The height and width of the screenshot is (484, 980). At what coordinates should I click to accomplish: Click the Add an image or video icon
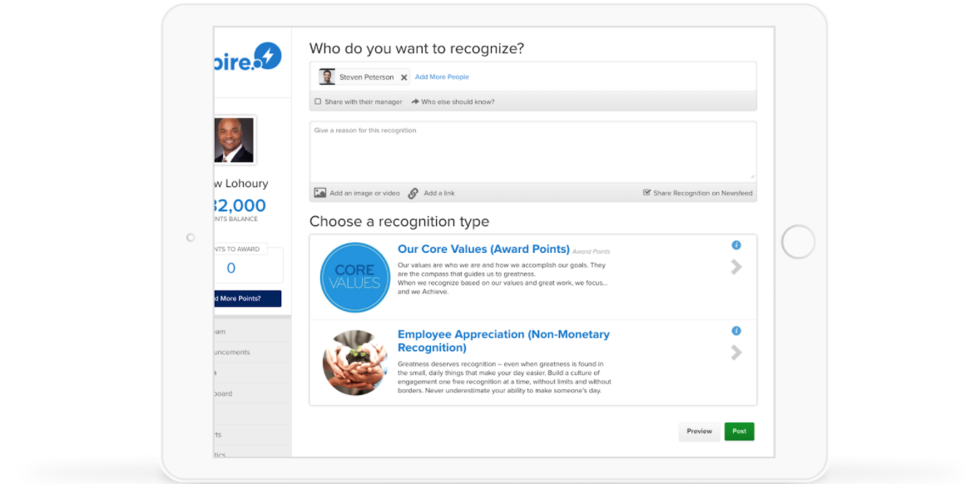click(320, 192)
